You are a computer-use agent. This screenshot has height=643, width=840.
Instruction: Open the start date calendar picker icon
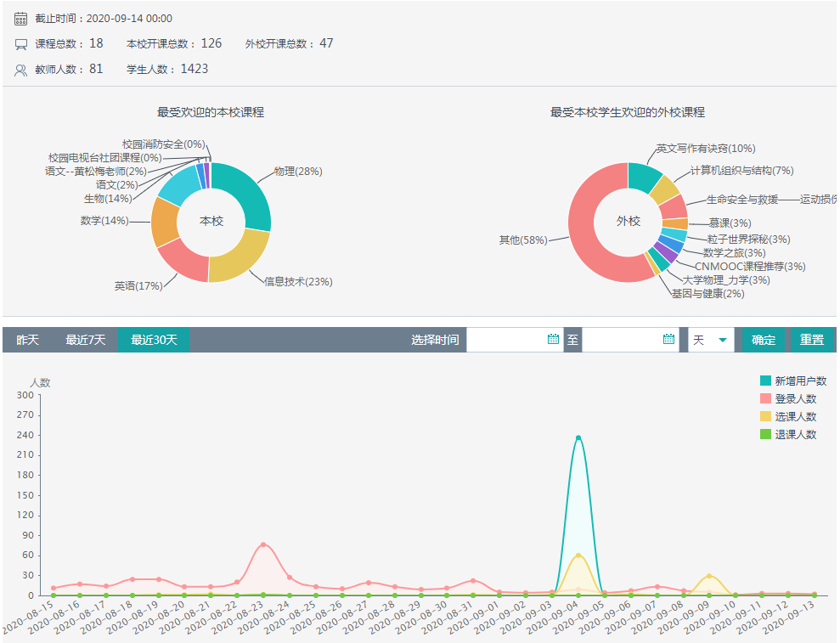click(x=553, y=340)
